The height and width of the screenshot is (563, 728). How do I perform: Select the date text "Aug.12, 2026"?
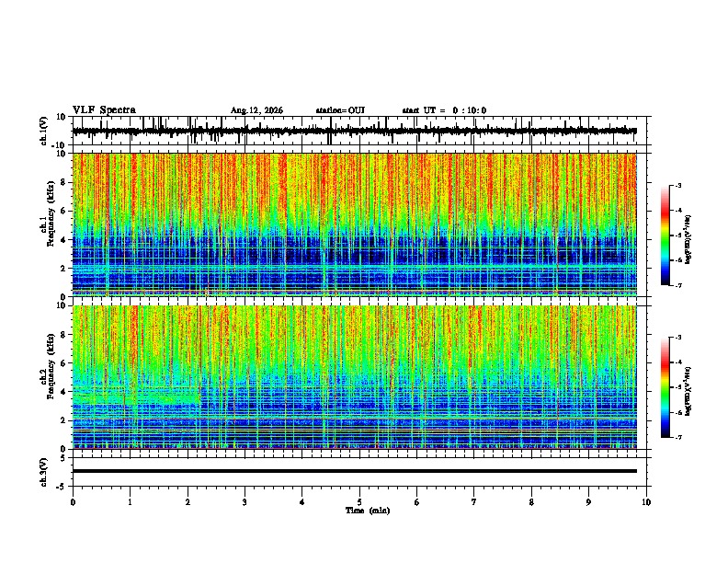(x=256, y=110)
